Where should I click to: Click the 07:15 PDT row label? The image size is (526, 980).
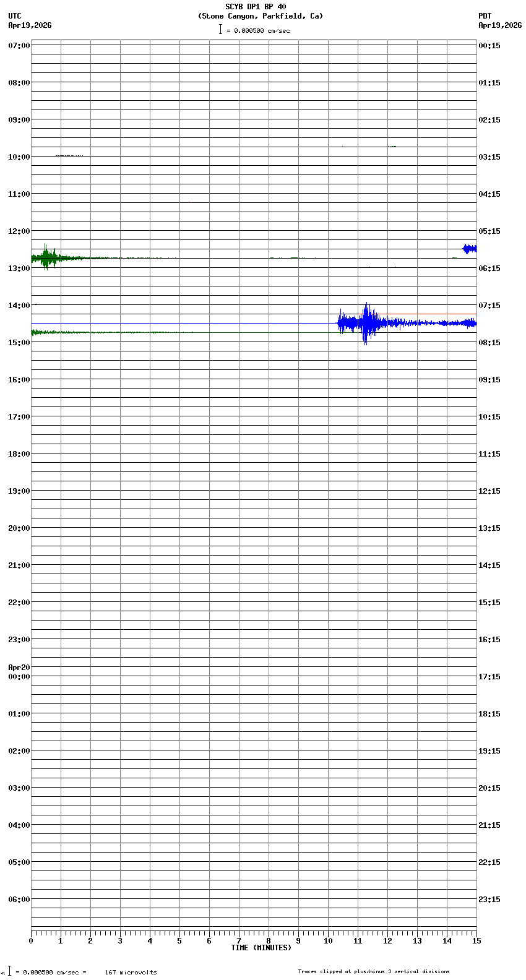pyautogui.click(x=489, y=306)
